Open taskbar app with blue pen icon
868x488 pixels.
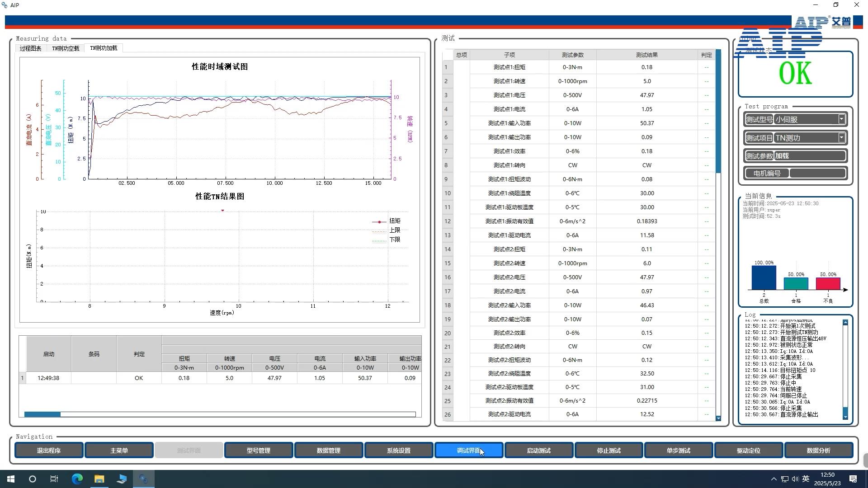[x=121, y=479]
